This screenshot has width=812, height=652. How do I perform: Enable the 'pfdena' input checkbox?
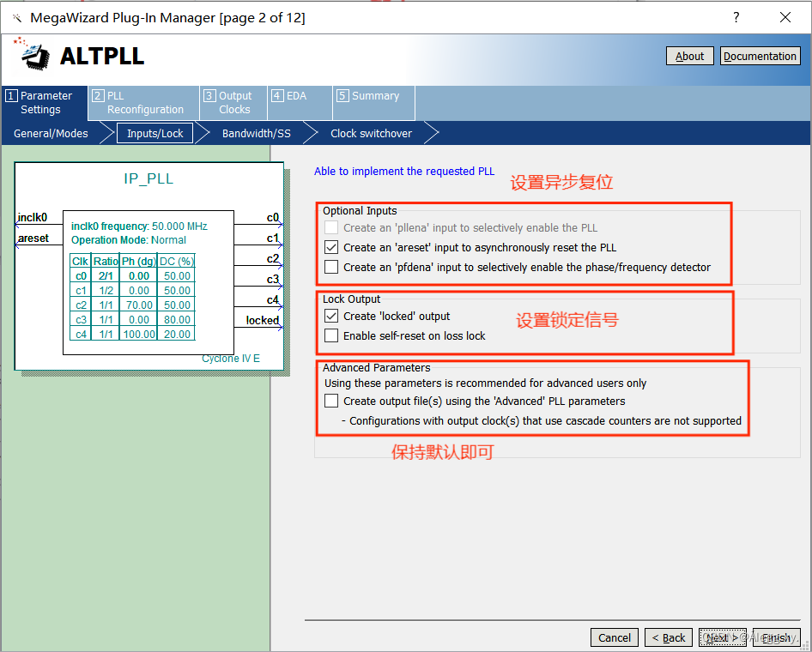click(x=331, y=267)
